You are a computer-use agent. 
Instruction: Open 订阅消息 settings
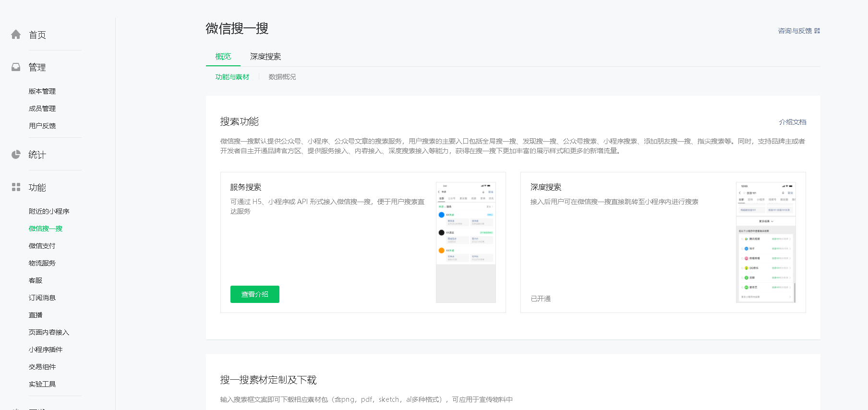point(42,298)
